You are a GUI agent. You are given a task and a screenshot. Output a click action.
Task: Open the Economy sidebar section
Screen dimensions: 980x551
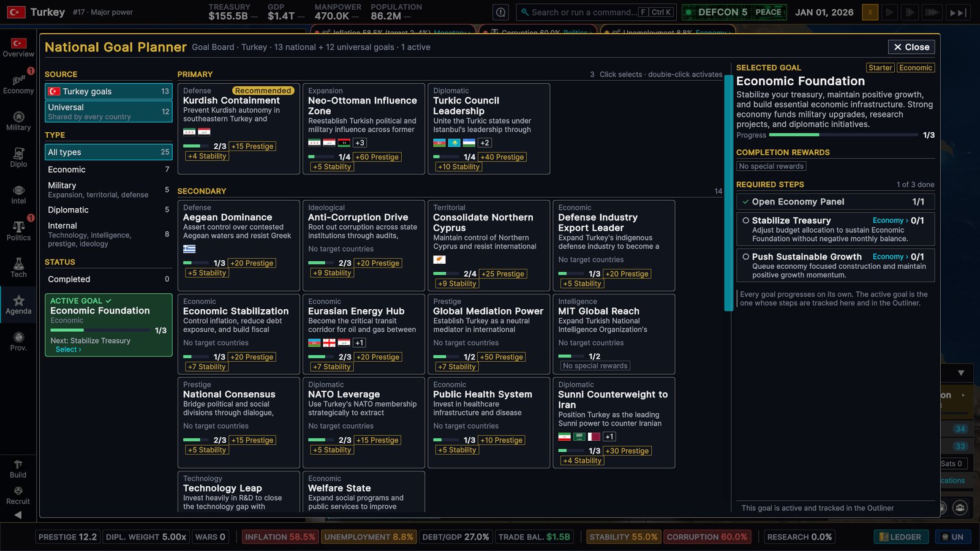pos(18,84)
